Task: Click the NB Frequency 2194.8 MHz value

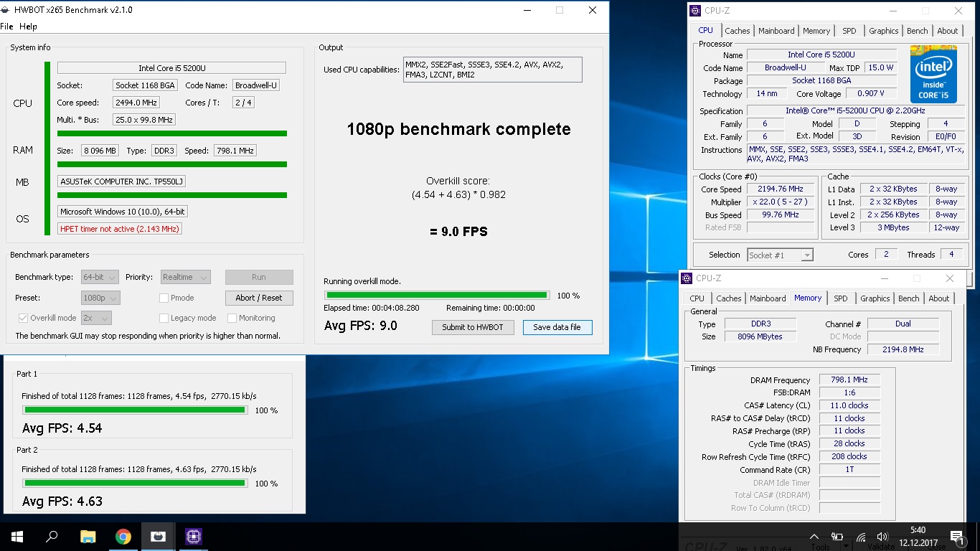Action: click(x=903, y=349)
